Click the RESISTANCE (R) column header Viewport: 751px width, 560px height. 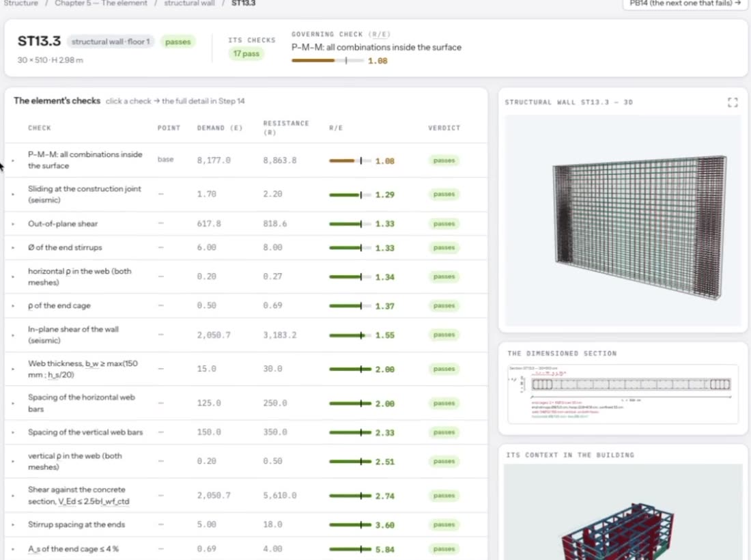(x=286, y=128)
